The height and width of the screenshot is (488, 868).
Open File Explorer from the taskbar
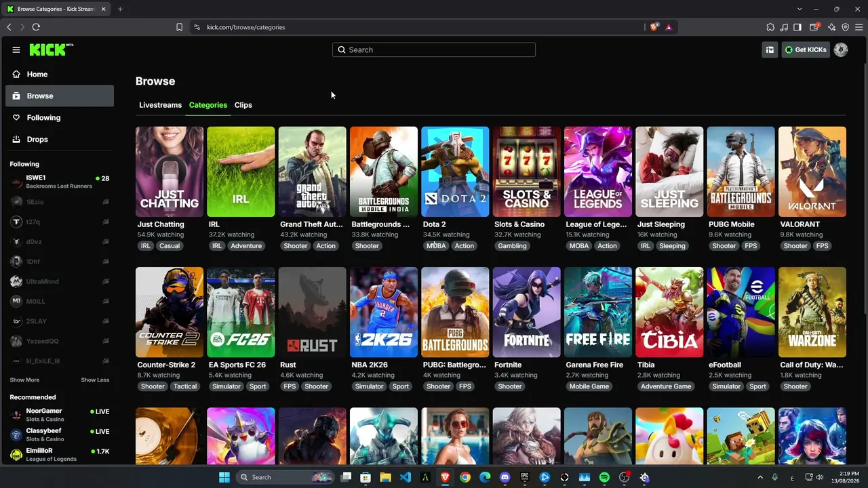[x=385, y=477]
